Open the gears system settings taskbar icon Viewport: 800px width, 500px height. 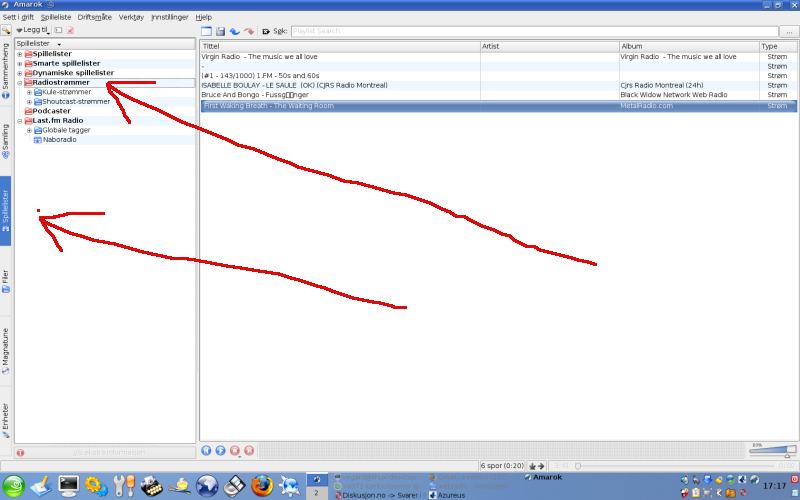96,486
